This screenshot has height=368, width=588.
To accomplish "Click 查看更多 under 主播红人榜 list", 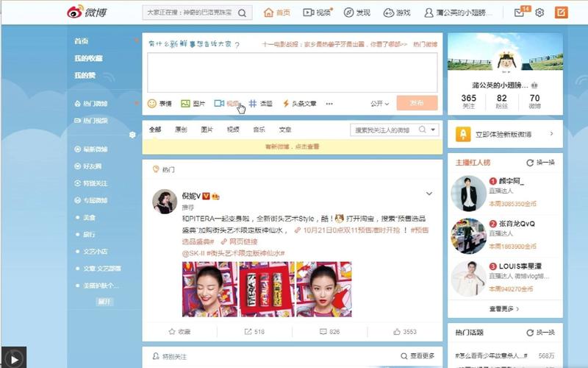I will point(504,308).
